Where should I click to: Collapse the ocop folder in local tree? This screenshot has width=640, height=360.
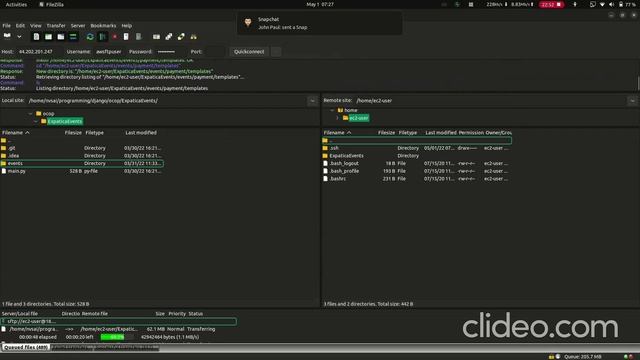click(x=31, y=113)
